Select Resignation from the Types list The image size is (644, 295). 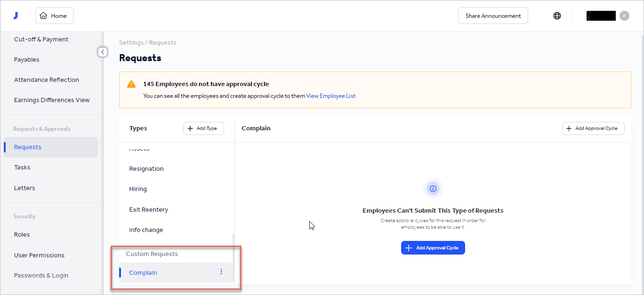pos(146,168)
